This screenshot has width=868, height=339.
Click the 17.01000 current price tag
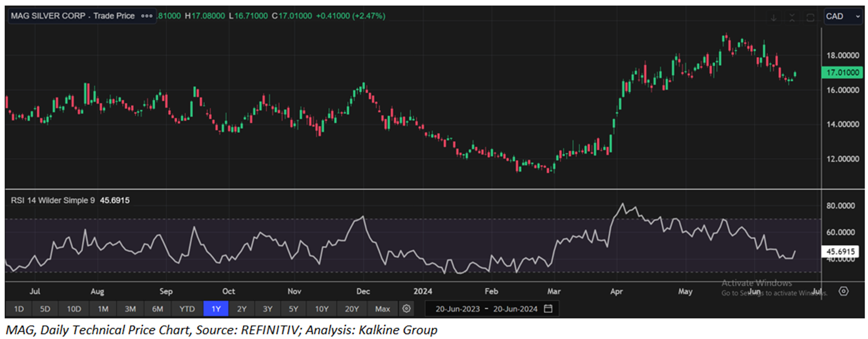pos(842,73)
